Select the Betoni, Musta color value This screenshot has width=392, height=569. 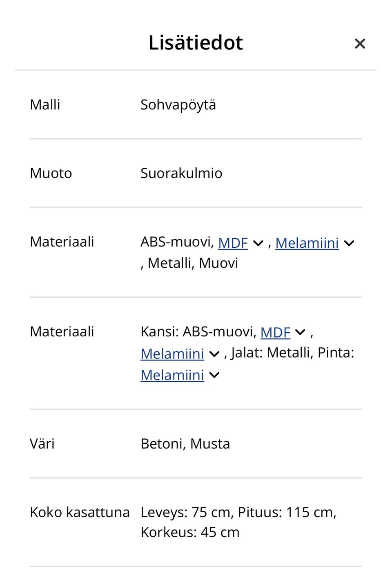click(185, 444)
